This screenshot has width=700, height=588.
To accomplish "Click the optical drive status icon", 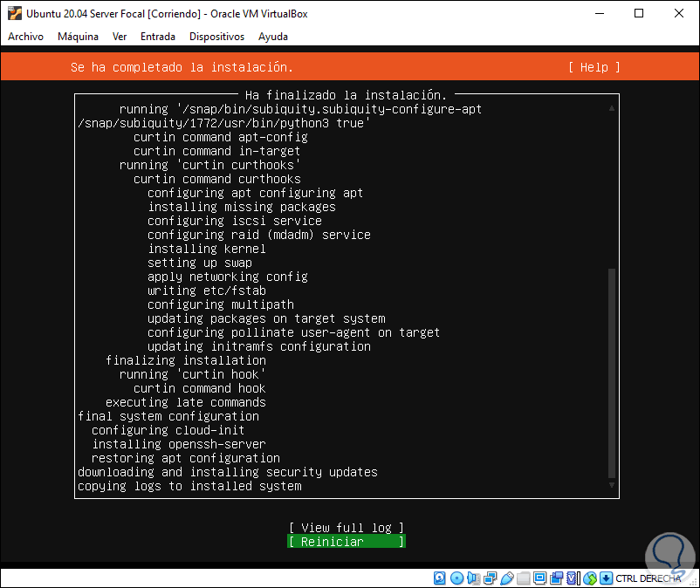I will point(456,578).
